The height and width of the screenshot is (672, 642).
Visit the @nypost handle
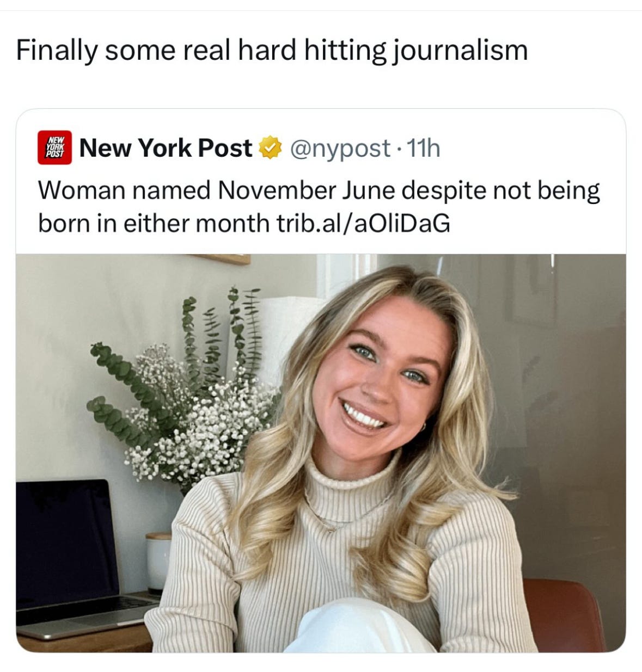[x=340, y=149]
